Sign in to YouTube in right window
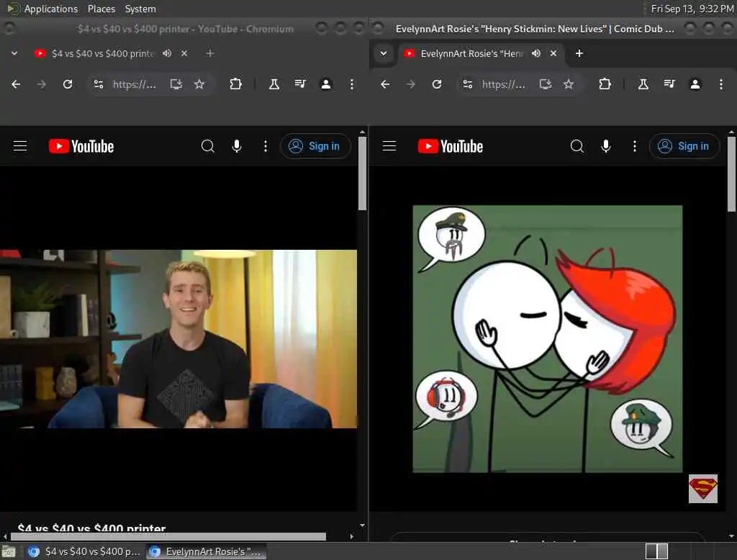 (684, 146)
